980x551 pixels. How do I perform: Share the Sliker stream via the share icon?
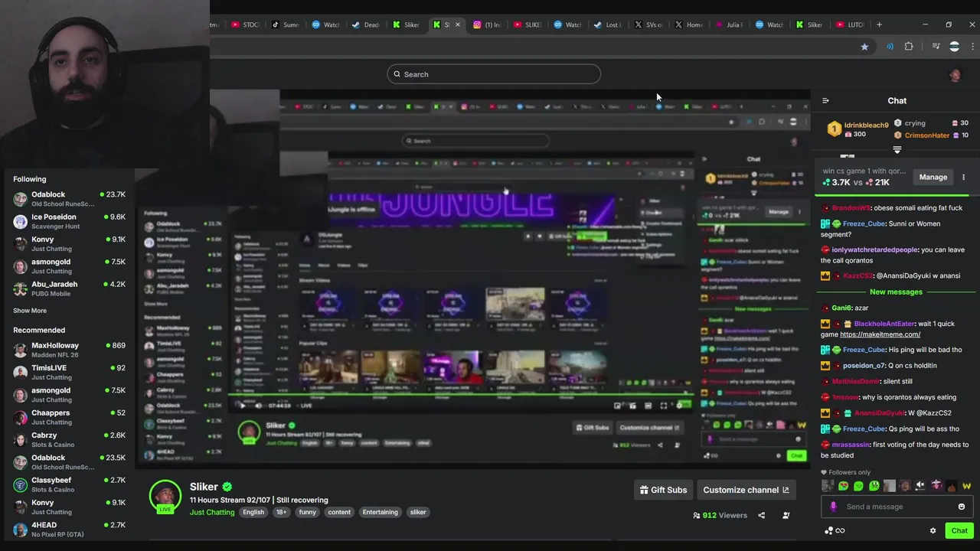pyautogui.click(x=761, y=515)
